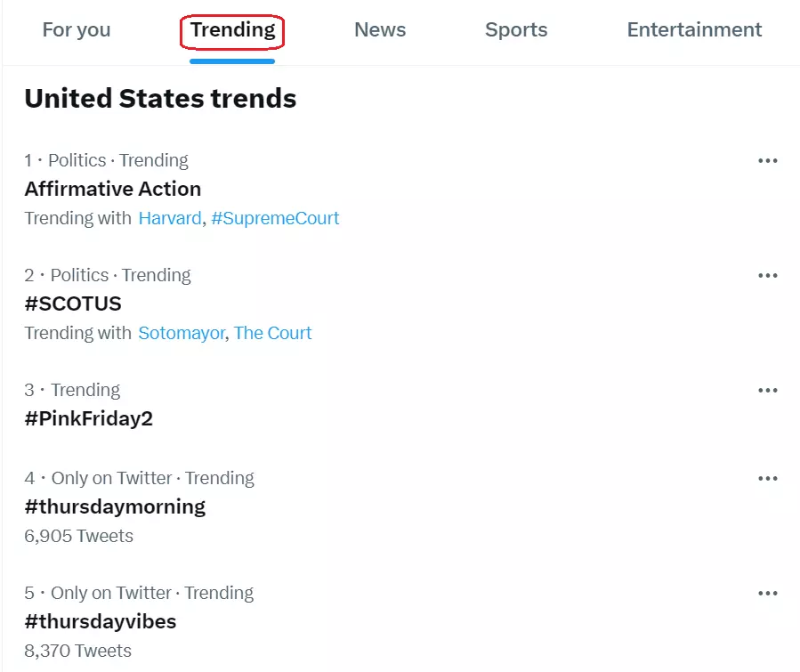Open more options for #thursdaymorning trend
Viewport: 800px width, 672px height.
[x=767, y=479]
